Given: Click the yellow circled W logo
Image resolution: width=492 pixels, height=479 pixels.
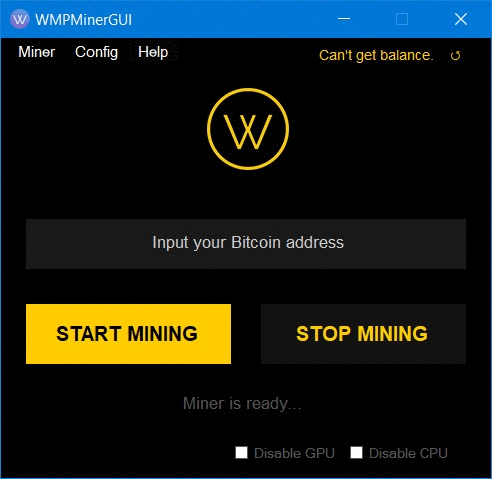Looking at the screenshot, I should tap(248, 129).
